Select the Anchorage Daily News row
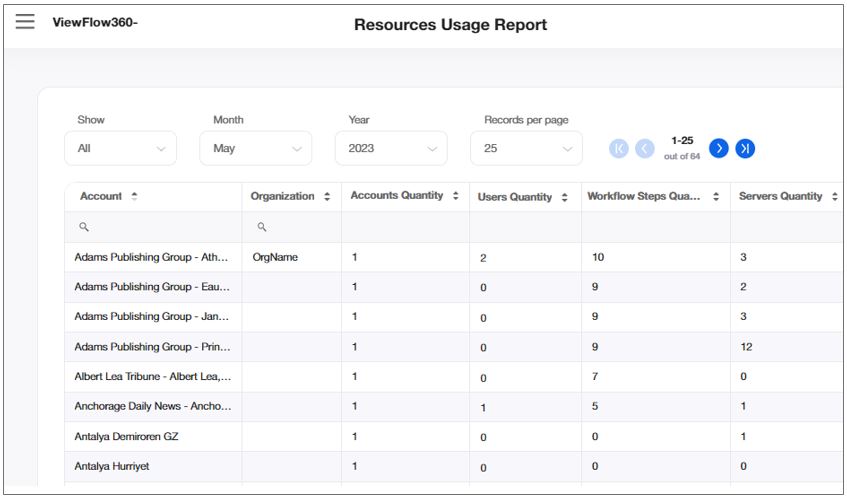 pos(152,407)
